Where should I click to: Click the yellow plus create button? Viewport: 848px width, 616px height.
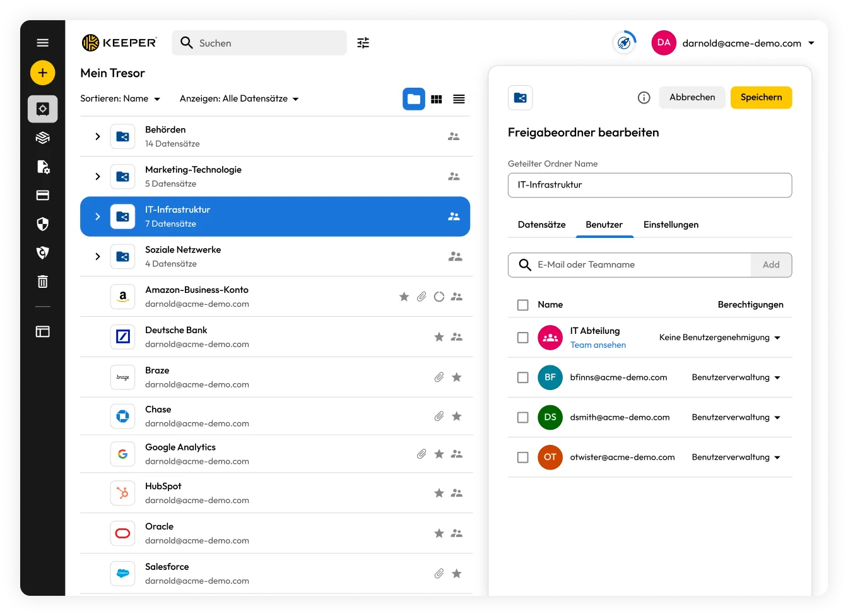coord(42,73)
